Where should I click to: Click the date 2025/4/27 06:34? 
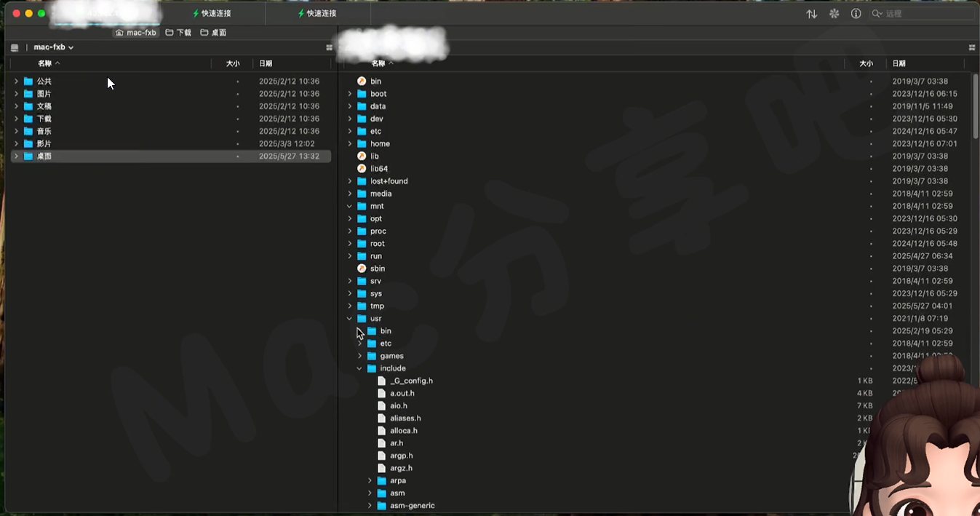[x=923, y=256]
